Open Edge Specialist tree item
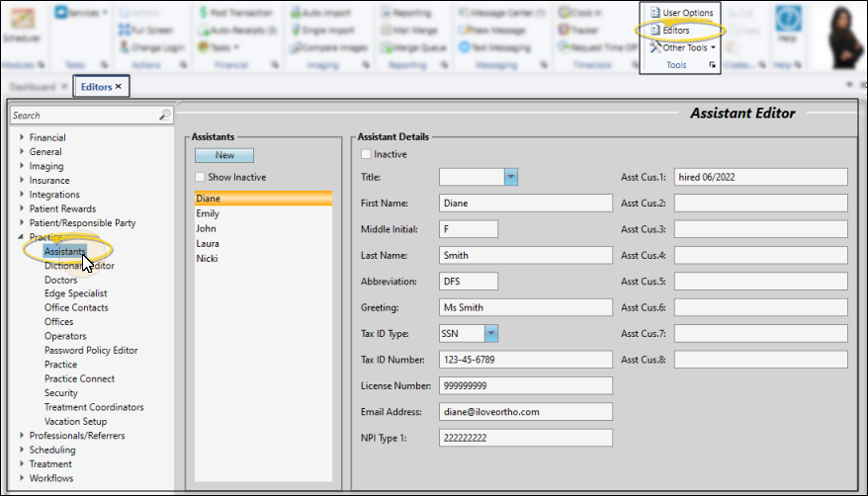Image resolution: width=868 pixels, height=496 pixels. 76,293
